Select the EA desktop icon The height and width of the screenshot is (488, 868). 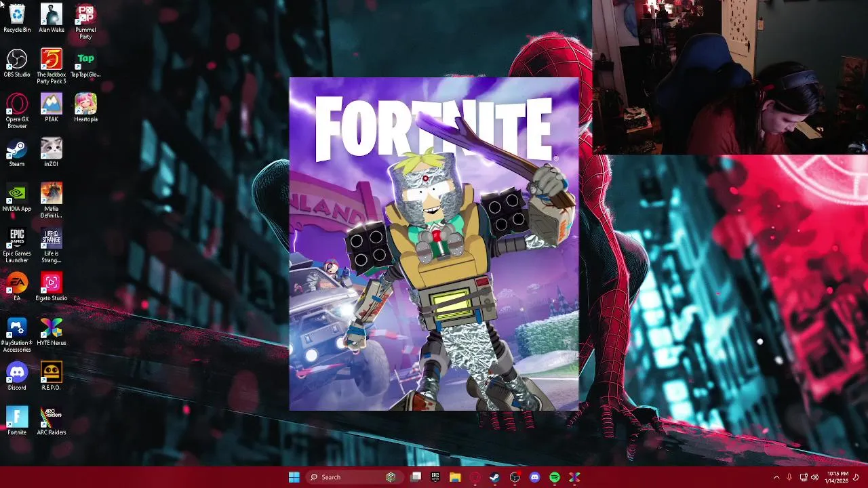(17, 287)
